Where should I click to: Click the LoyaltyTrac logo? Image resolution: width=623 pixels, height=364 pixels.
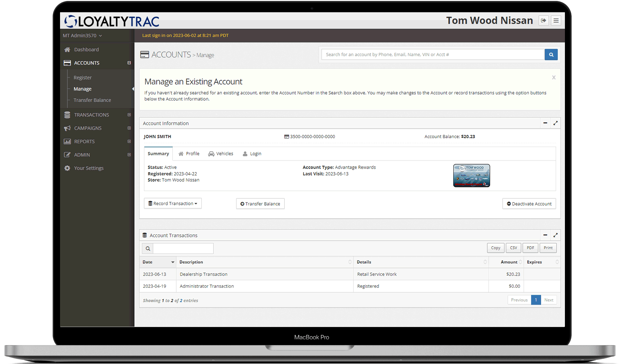[112, 21]
